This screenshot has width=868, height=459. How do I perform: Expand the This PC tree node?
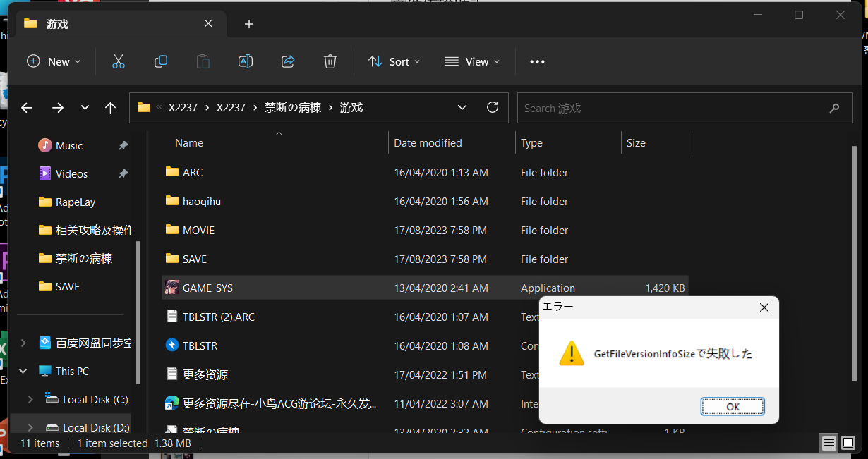pos(23,371)
